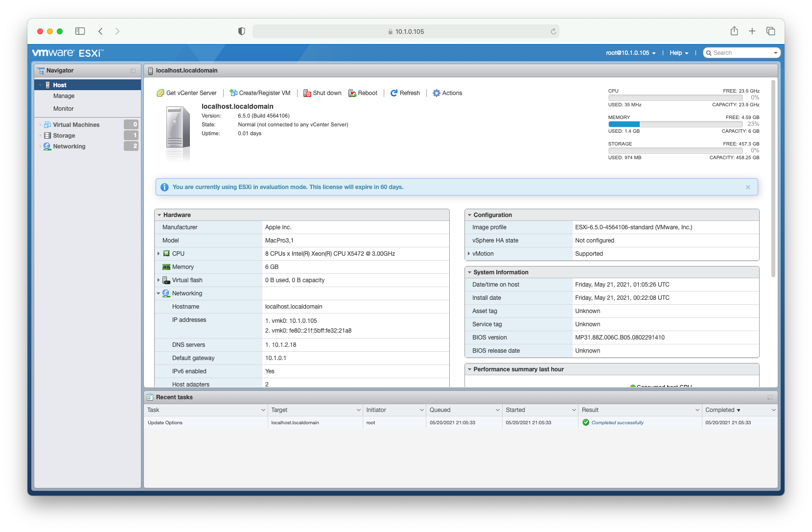
Task: Dismiss the evaluation mode notice
Action: (748, 187)
